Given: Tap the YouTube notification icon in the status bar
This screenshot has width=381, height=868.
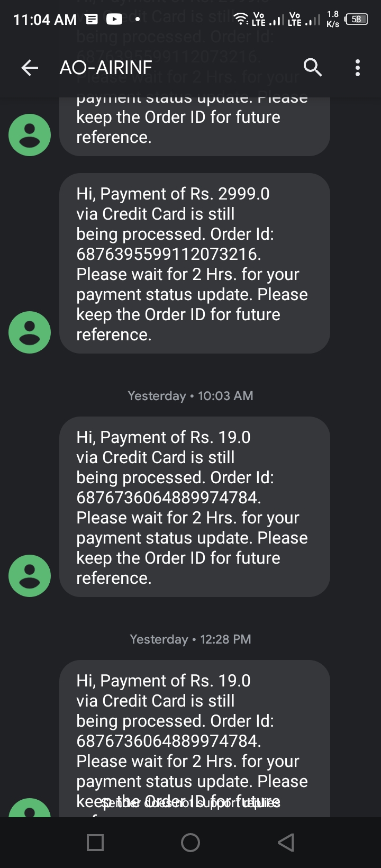Looking at the screenshot, I should pos(114,20).
